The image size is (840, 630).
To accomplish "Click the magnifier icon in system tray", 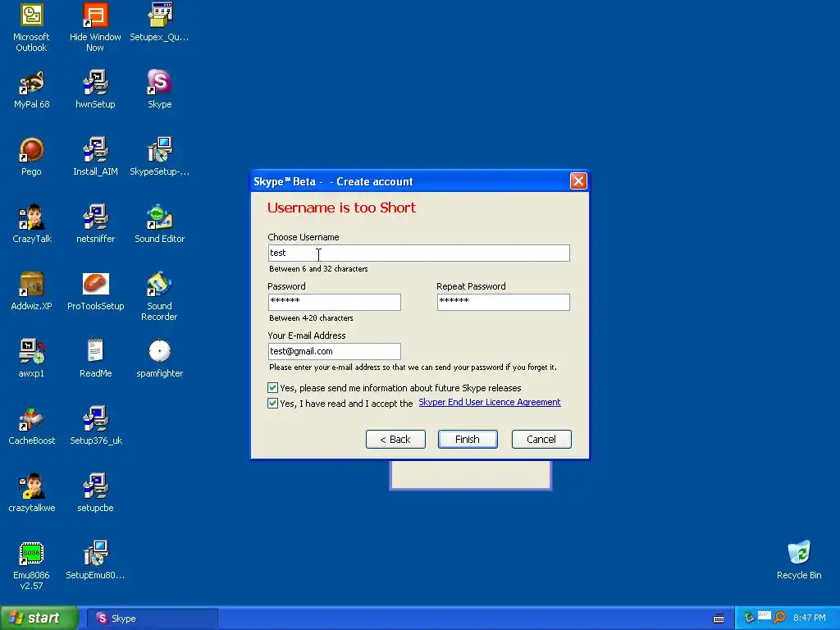I will point(779,618).
